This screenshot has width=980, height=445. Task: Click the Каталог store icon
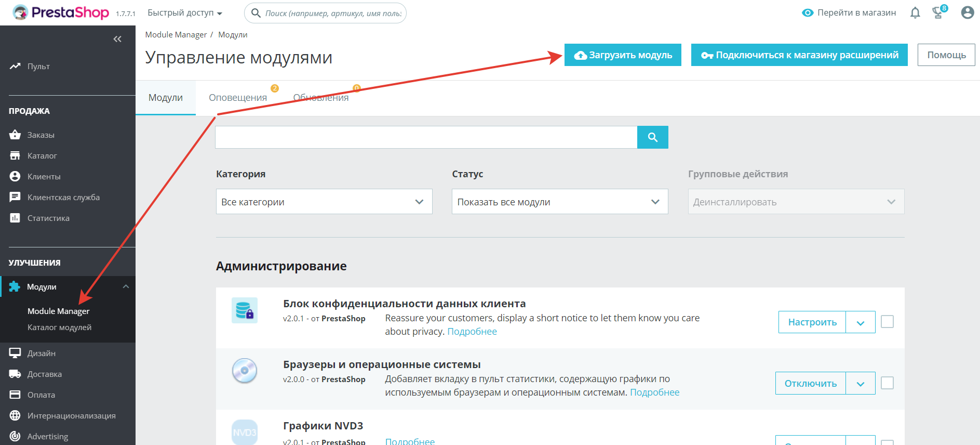pos(15,155)
